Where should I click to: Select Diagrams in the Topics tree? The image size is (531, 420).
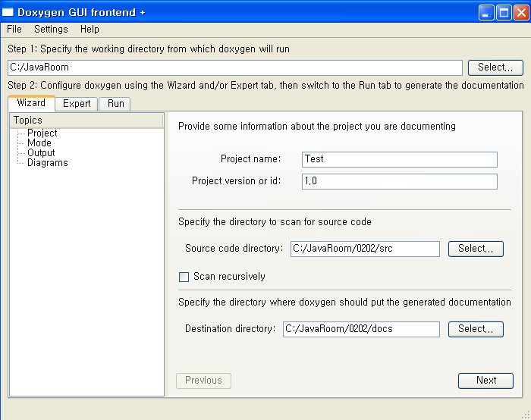[x=47, y=162]
